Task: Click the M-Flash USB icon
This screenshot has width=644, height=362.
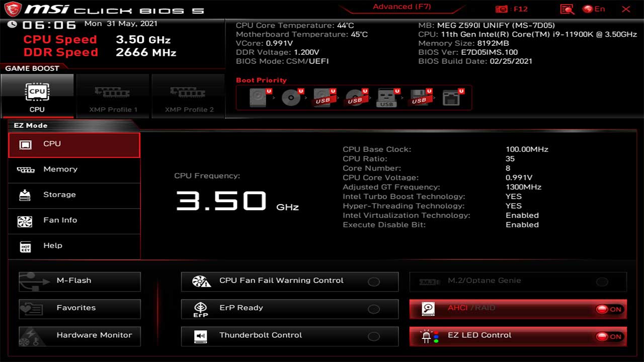Action: 33,282
